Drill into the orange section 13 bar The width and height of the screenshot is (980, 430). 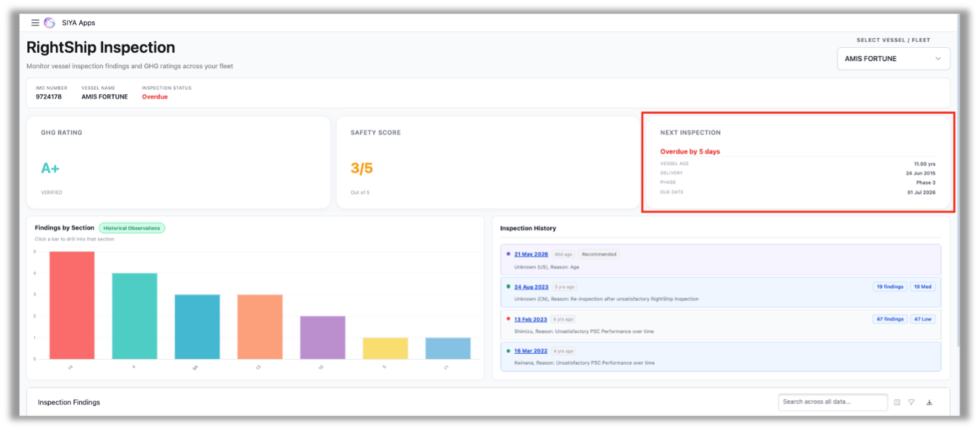[x=260, y=327]
